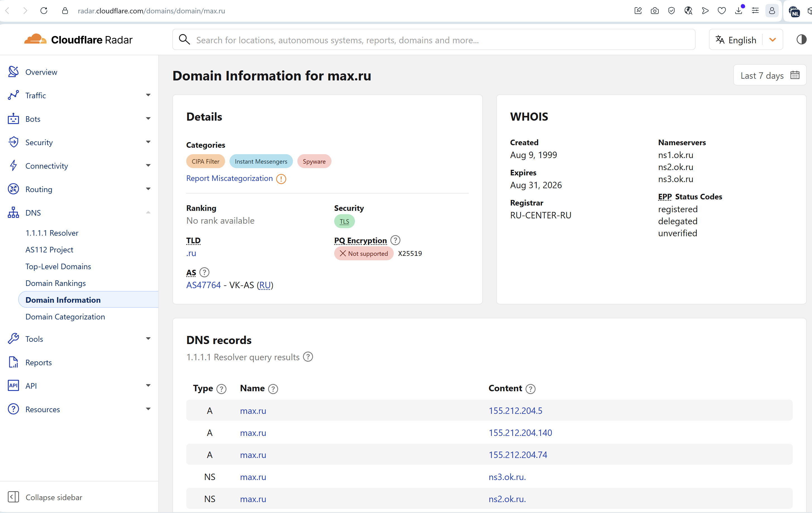
Task: Click the resolver query results help icon
Action: tap(308, 357)
